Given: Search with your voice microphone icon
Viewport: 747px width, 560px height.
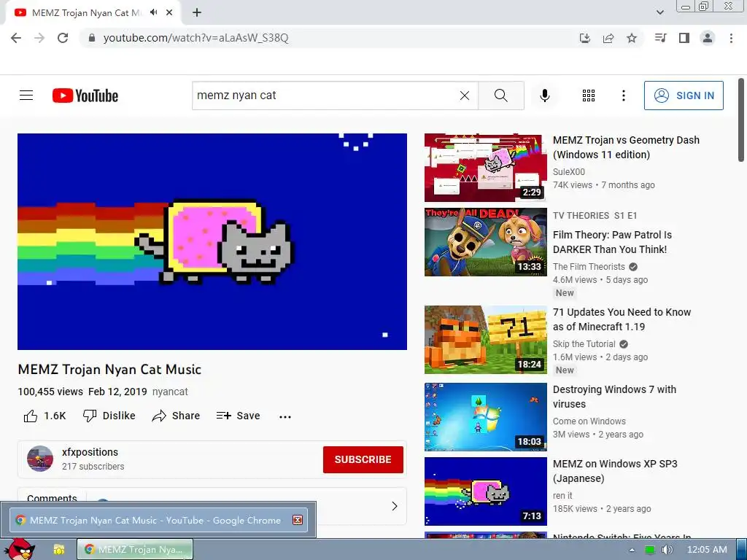Looking at the screenshot, I should pos(544,96).
